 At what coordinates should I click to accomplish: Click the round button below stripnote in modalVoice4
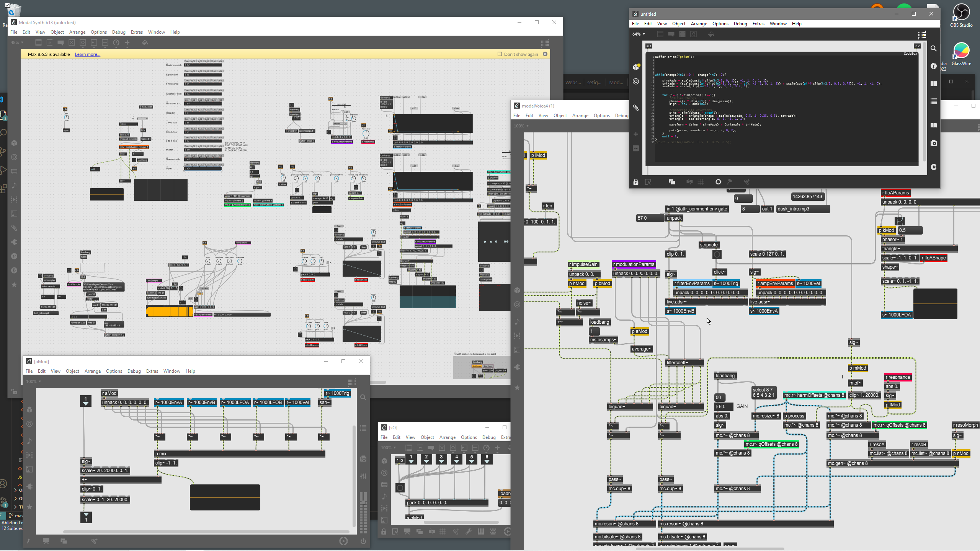(x=717, y=254)
